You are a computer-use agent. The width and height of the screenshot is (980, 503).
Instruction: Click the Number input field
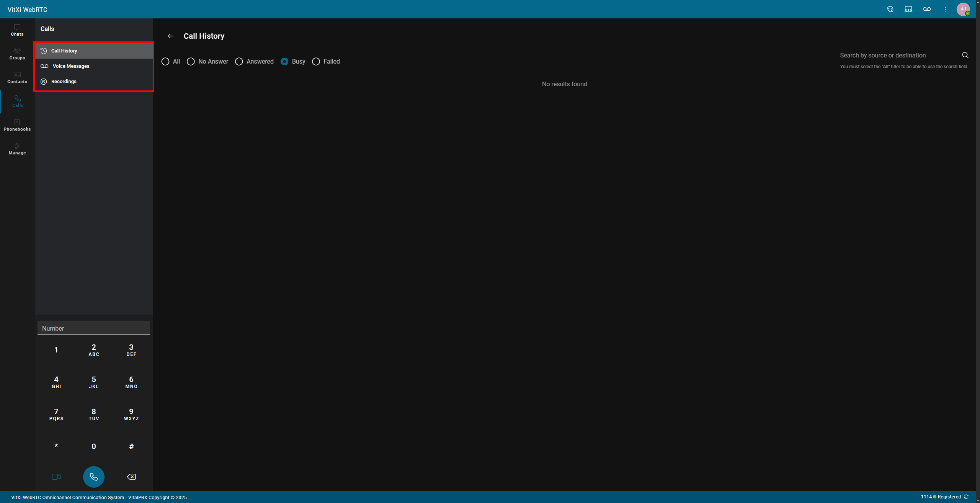point(93,328)
